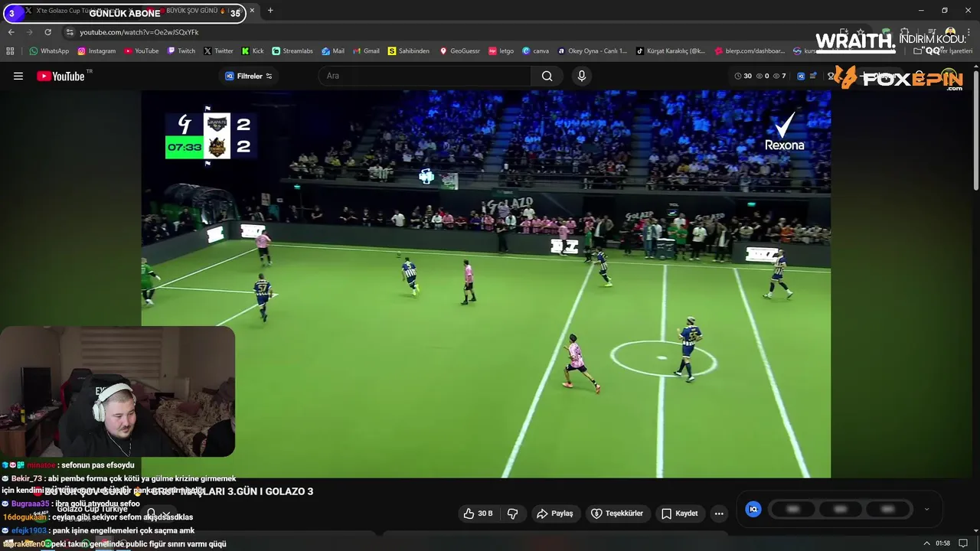The image size is (980, 551).
Task: Open the YouTube guide hamburger menu
Action: tap(18, 76)
